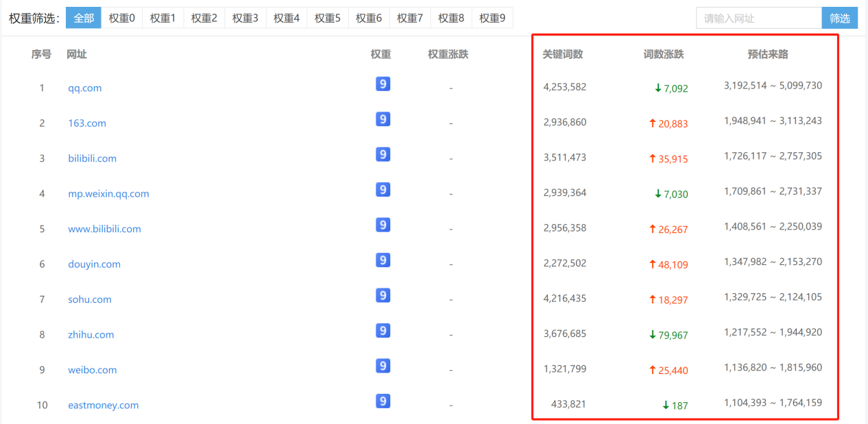Open the qq.com link
Viewport: 868px width, 424px height.
[x=85, y=88]
